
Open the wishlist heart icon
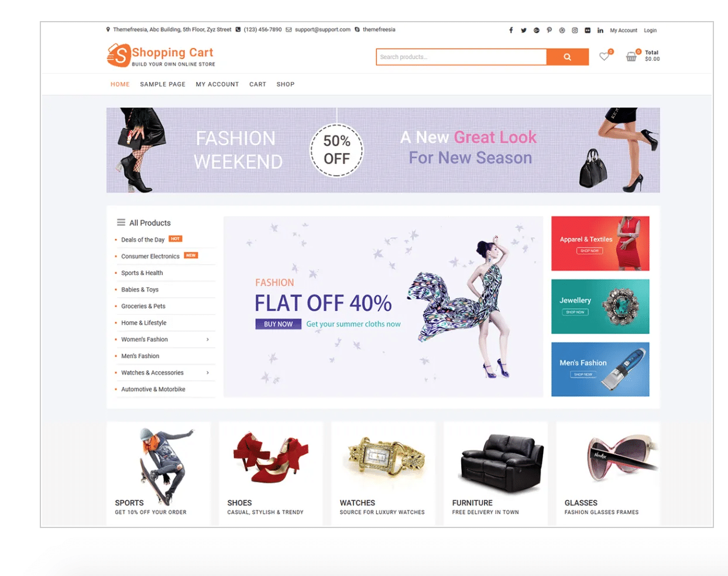[605, 56]
